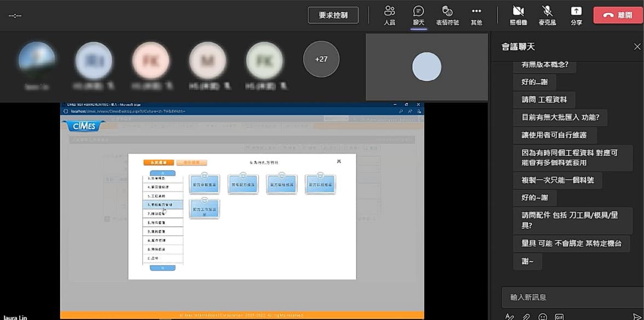Click chat message 有無版本概念?
This screenshot has height=320, width=644.
pos(544,65)
